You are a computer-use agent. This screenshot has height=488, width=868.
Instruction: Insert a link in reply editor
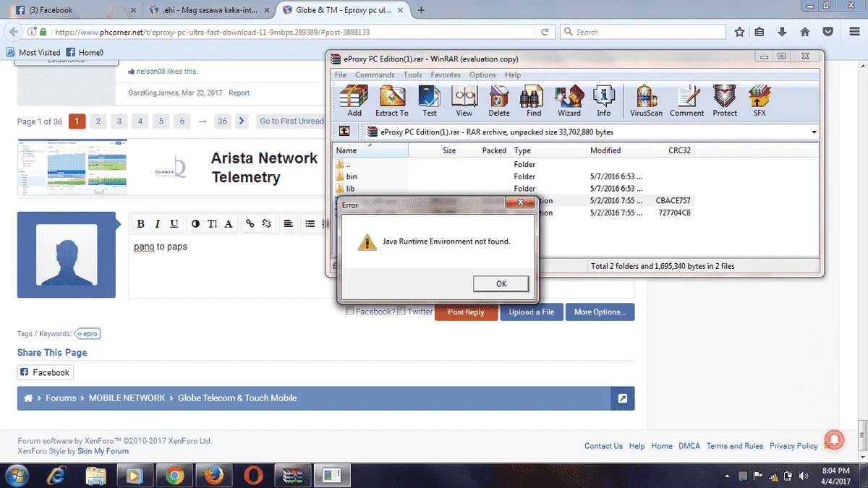pyautogui.click(x=250, y=224)
